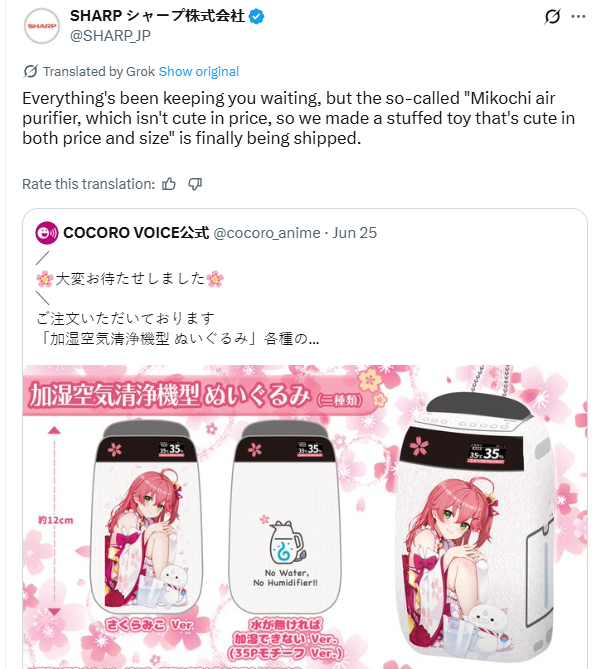Open the @cocoro_anime handle

[267, 233]
